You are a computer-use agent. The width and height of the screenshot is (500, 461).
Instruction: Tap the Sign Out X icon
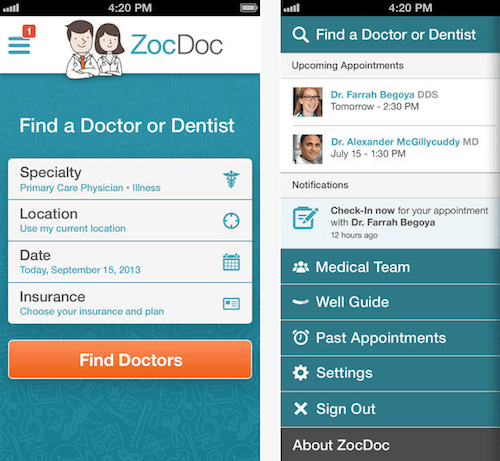click(301, 408)
